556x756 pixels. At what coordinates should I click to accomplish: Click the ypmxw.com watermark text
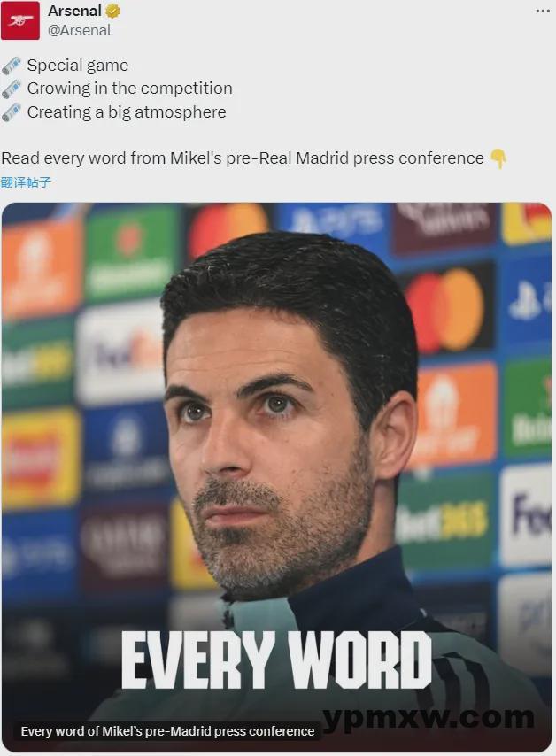[428, 719]
